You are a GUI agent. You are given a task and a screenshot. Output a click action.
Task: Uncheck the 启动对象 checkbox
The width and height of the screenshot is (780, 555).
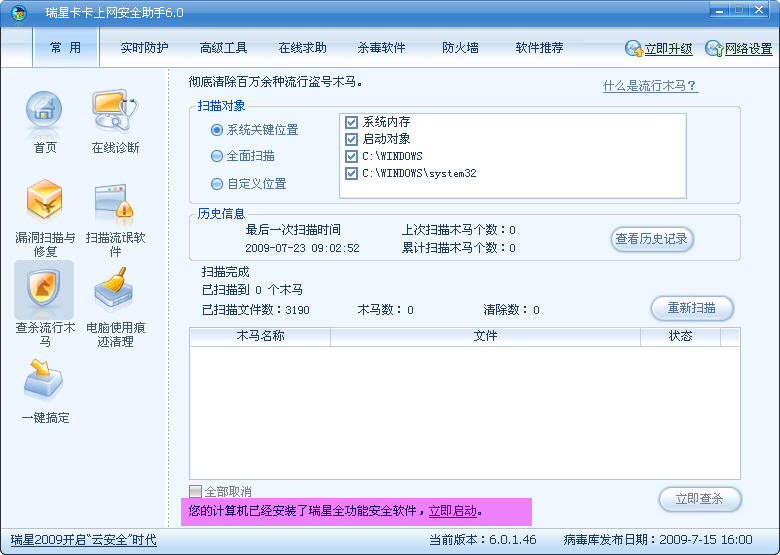click(x=352, y=139)
